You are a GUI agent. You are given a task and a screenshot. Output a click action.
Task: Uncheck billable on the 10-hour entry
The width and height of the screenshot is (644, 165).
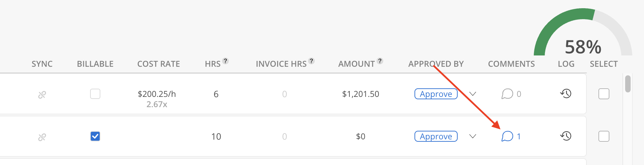pos(95,136)
